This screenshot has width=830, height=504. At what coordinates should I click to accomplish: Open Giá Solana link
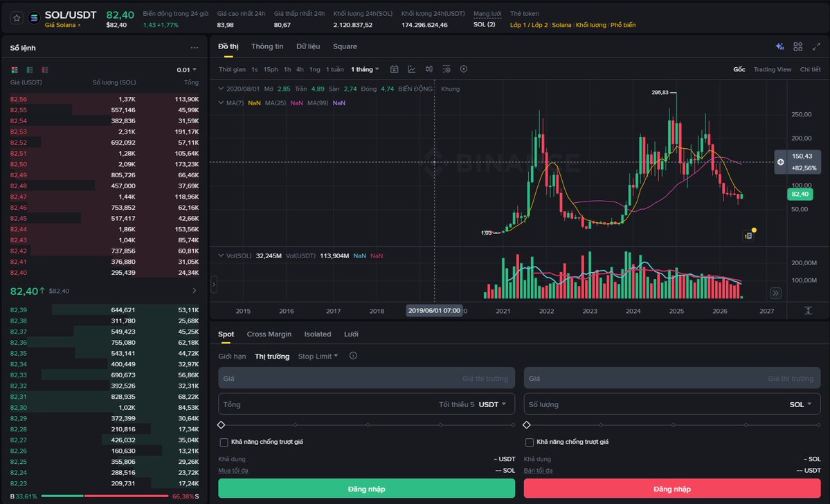pyautogui.click(x=62, y=25)
